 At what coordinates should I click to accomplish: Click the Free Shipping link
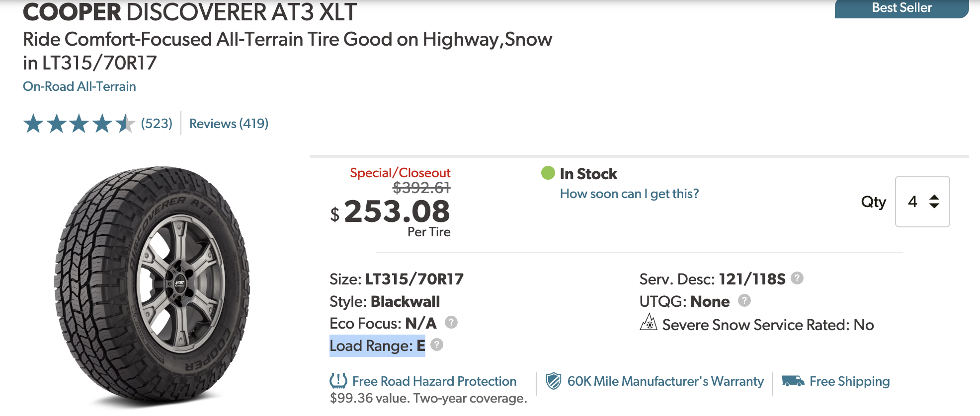(849, 381)
